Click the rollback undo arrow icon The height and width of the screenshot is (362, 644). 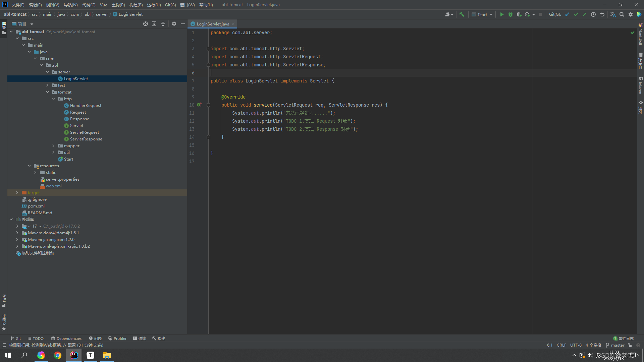pos(602,14)
